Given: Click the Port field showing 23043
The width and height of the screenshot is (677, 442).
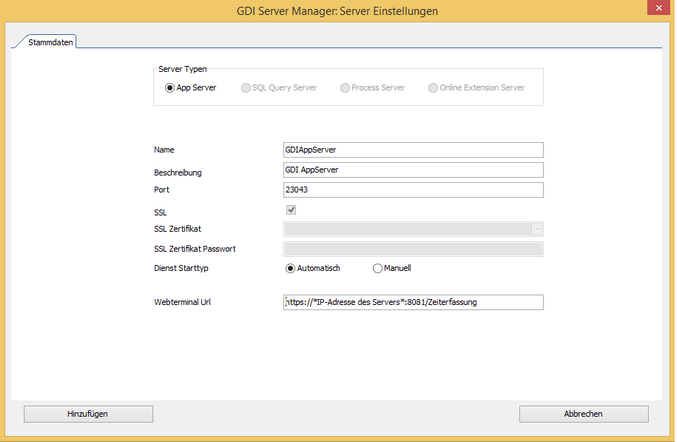Looking at the screenshot, I should click(x=413, y=190).
